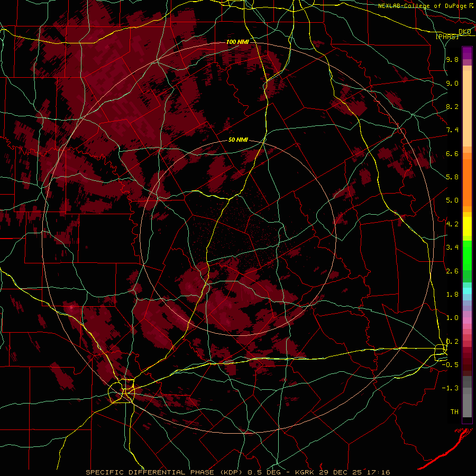Pick the pink band of the color scale
476x476 pixels.
click(x=467, y=321)
